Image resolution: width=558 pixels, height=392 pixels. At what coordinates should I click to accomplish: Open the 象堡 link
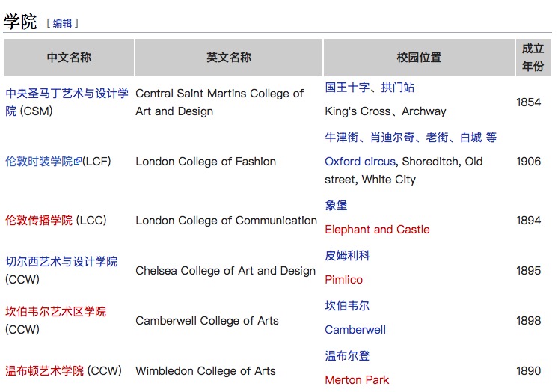click(x=336, y=206)
